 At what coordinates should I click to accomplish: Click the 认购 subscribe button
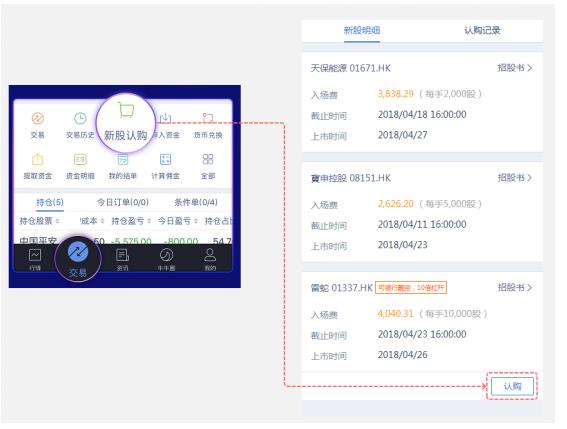(x=512, y=386)
